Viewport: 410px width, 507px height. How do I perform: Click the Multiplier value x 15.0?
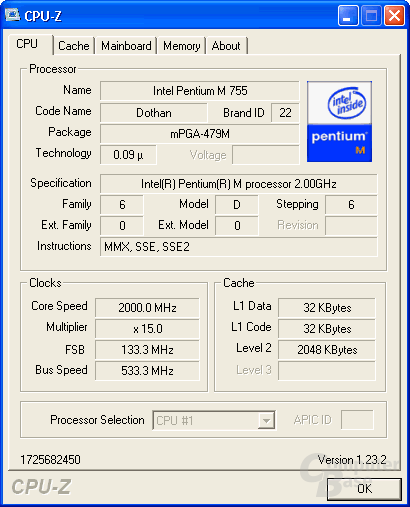147,329
